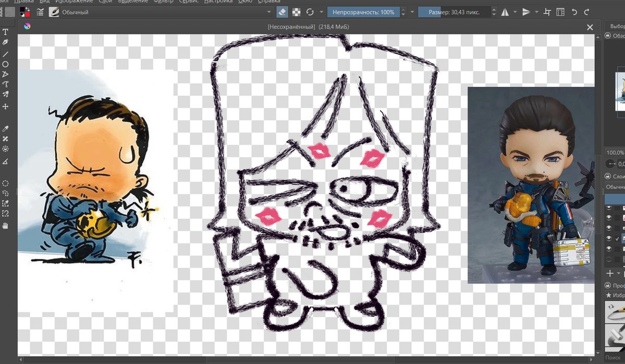Open the Выделение menu

133,2
